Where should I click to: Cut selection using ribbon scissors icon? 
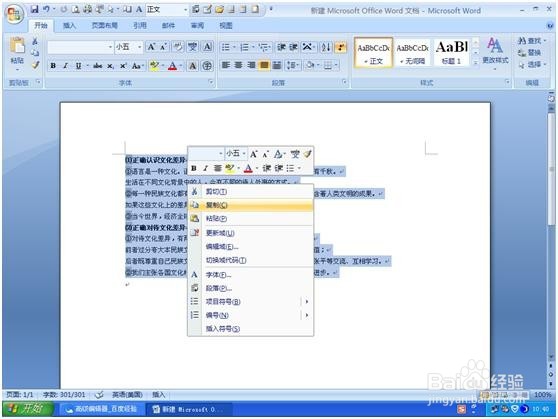pyautogui.click(x=35, y=41)
